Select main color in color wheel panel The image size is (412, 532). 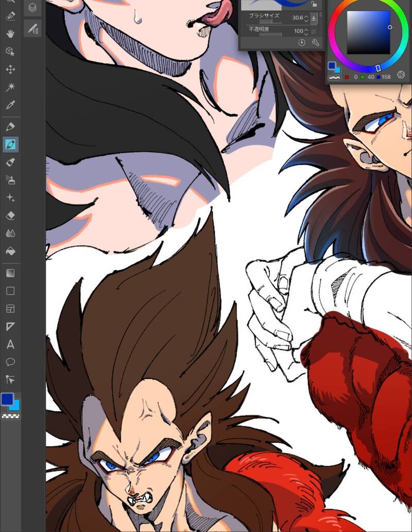pos(332,66)
